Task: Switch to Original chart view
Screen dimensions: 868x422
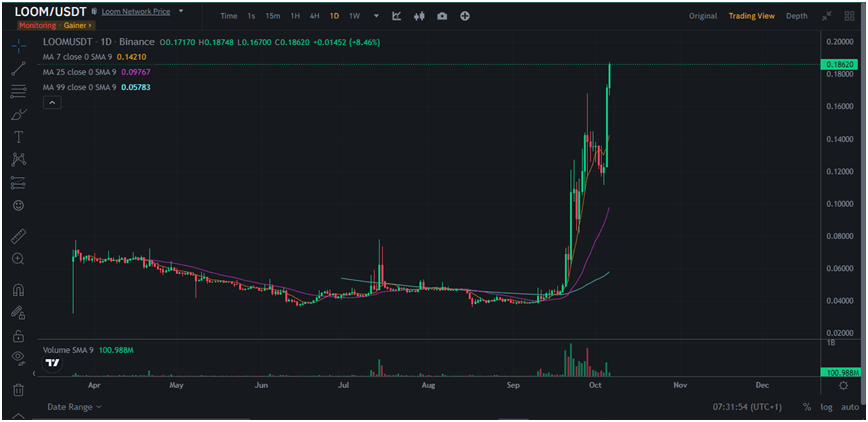Action: tap(703, 16)
